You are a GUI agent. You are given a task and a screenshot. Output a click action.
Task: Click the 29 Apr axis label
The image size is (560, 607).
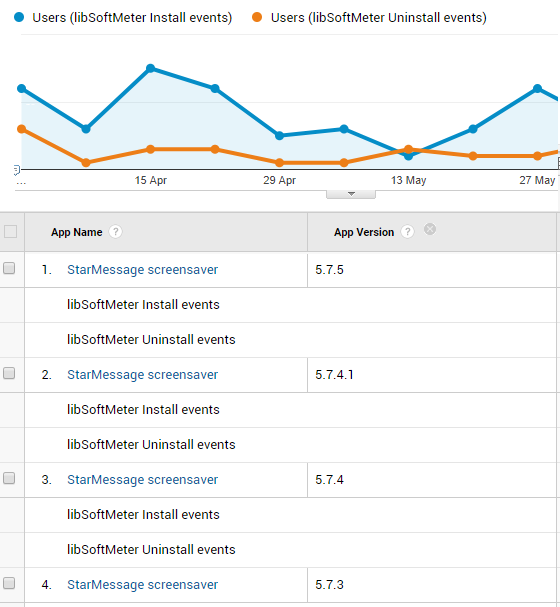click(279, 180)
